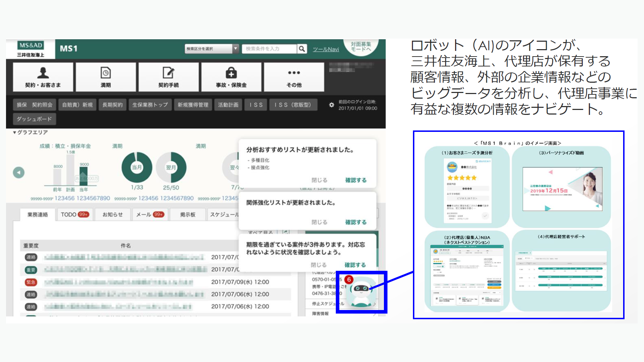Select 損保 契約照会 shortcut
Image resolution: width=644 pixels, height=362 pixels.
34,105
